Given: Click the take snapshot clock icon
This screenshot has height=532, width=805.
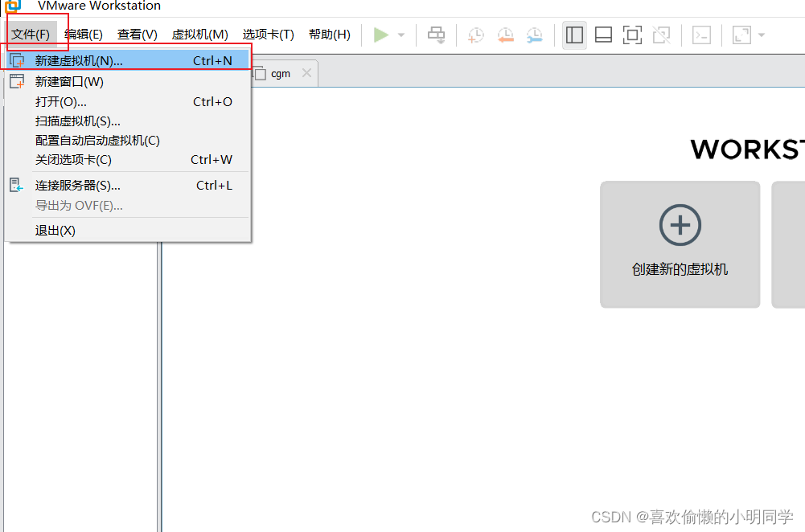Looking at the screenshot, I should click(476, 35).
